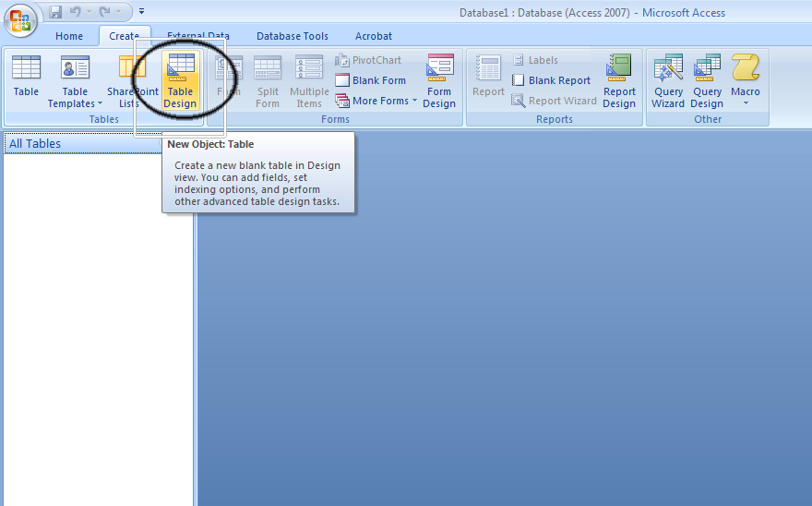Open Form Design view
The width and height of the screenshot is (812, 506).
(439, 81)
